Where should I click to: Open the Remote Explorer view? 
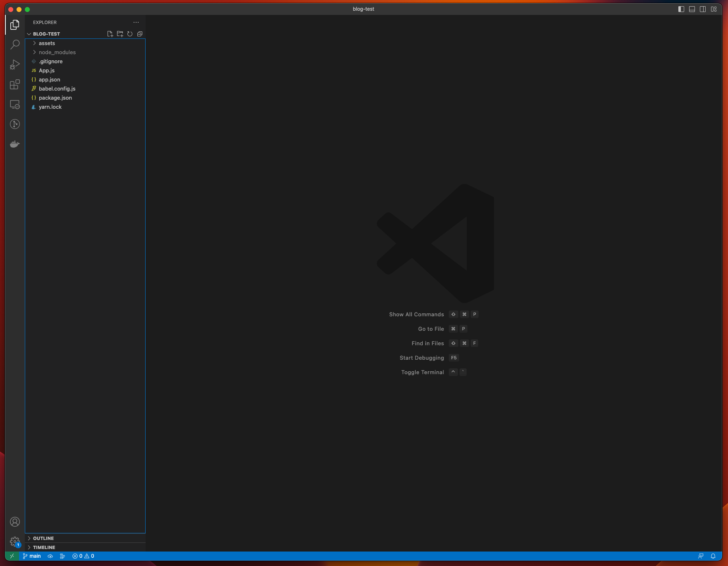pyautogui.click(x=15, y=104)
